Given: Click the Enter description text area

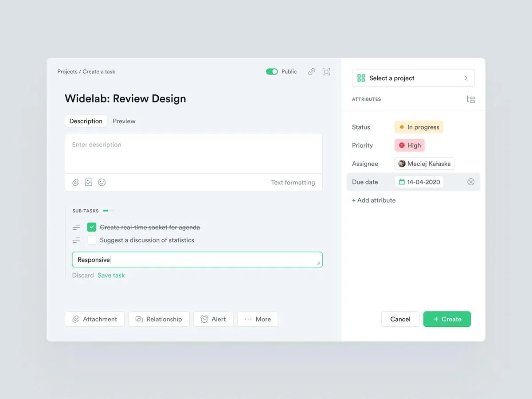Looking at the screenshot, I should (x=193, y=153).
